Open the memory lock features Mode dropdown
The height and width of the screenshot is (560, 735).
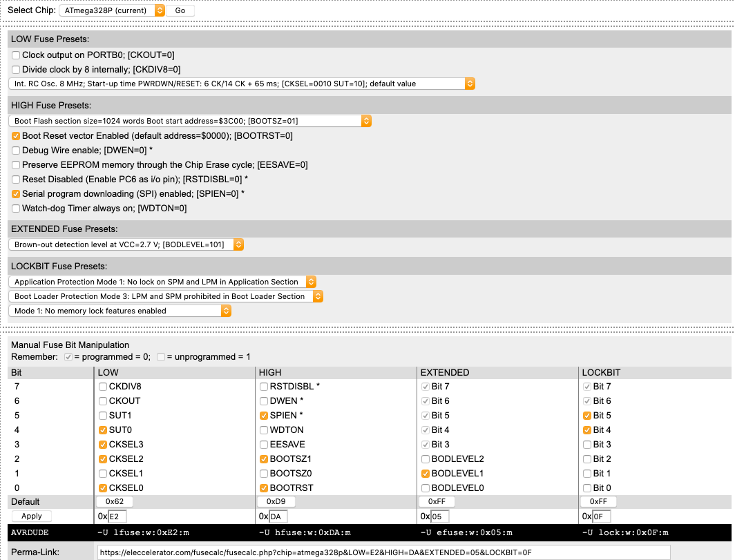119,311
